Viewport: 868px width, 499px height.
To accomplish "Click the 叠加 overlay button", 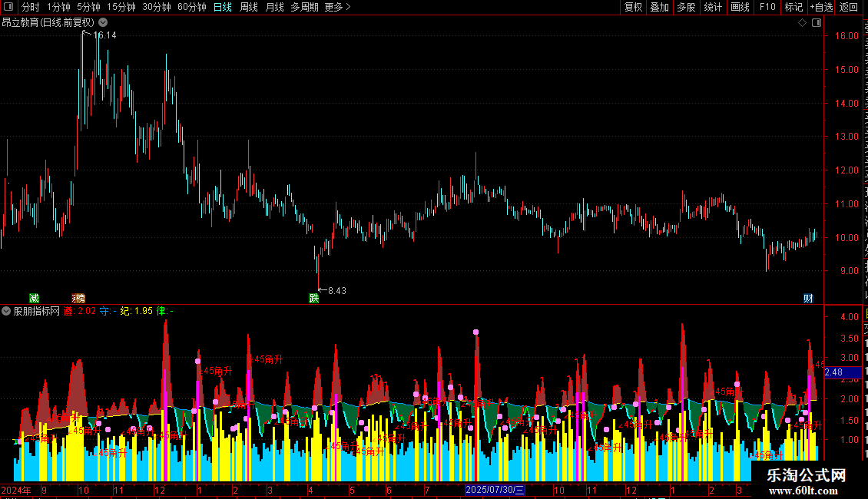I will (x=659, y=7).
